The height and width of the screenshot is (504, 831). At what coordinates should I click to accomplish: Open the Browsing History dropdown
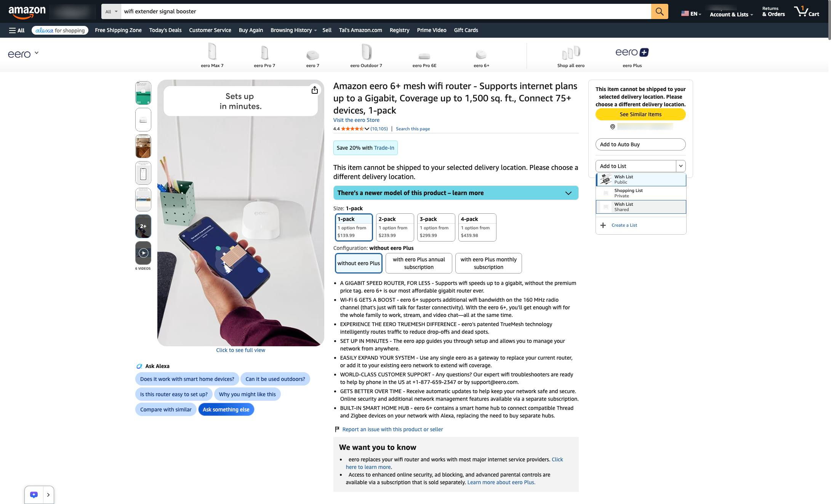pos(293,30)
